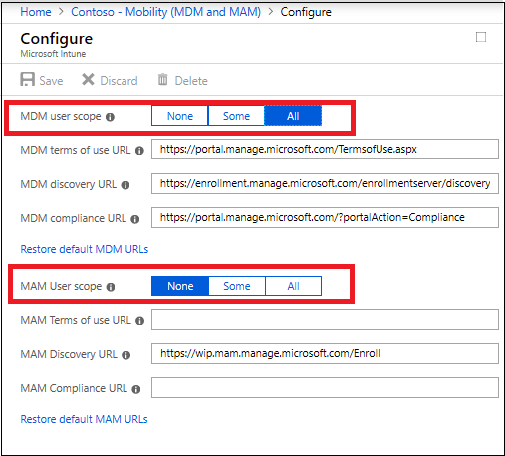Viewport: 505px width, 456px height.
Task: Click the Discard X icon
Action: point(88,80)
